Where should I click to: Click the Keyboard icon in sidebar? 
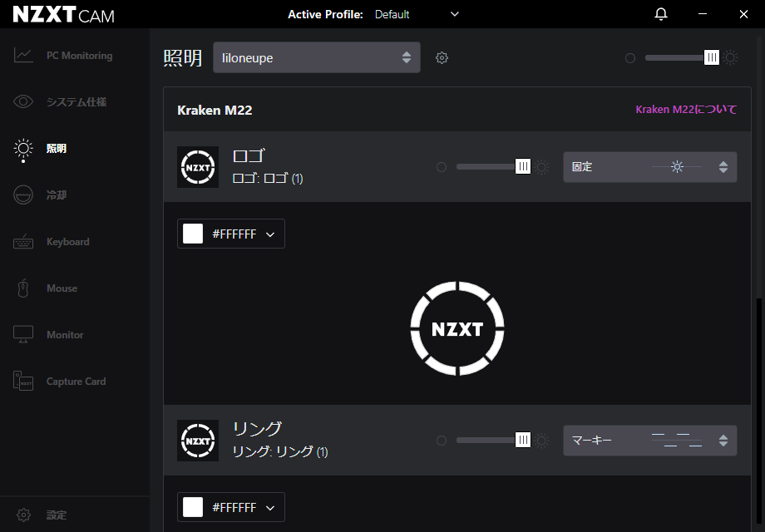pos(23,242)
